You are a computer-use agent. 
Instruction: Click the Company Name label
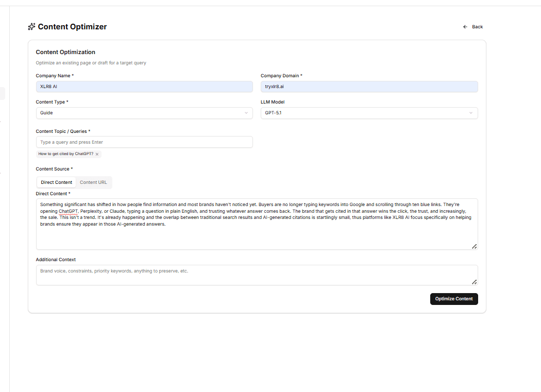pos(55,76)
